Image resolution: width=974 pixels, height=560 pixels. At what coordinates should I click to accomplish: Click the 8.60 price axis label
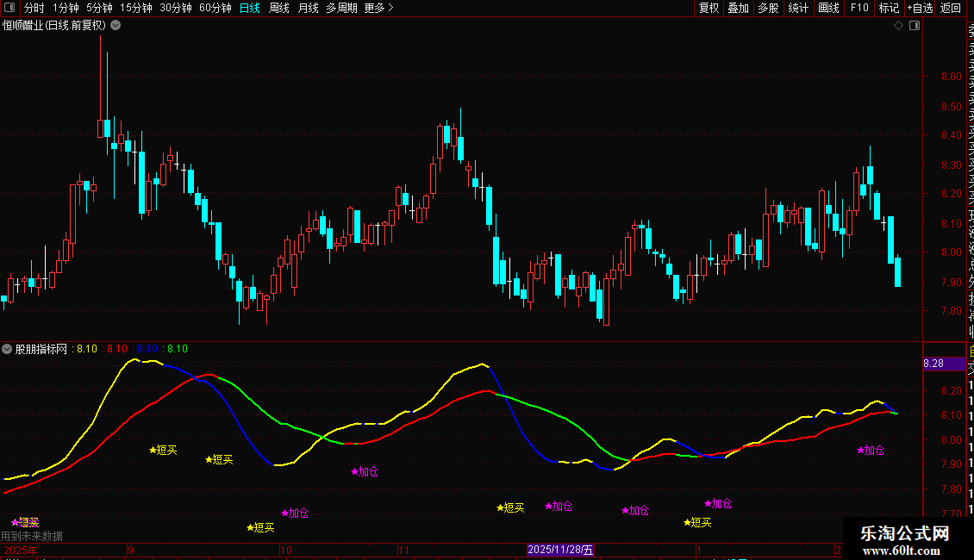[x=951, y=77]
